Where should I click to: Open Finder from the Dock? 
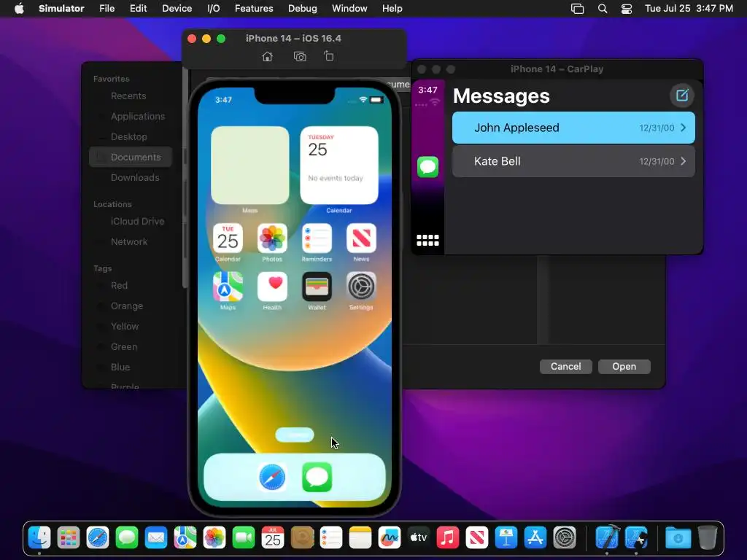tap(39, 538)
